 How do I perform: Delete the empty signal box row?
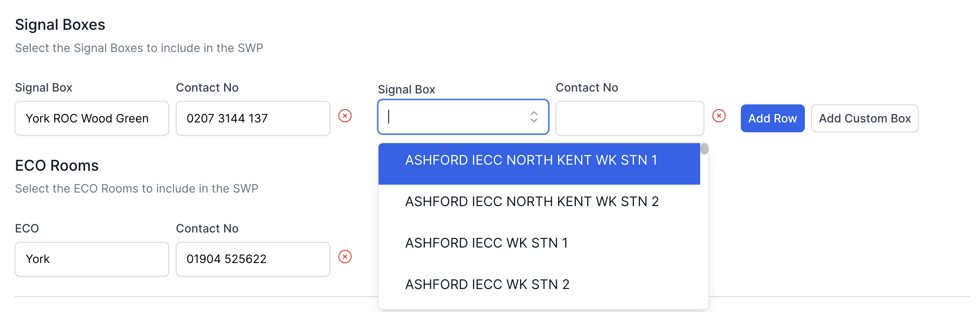[x=718, y=116]
